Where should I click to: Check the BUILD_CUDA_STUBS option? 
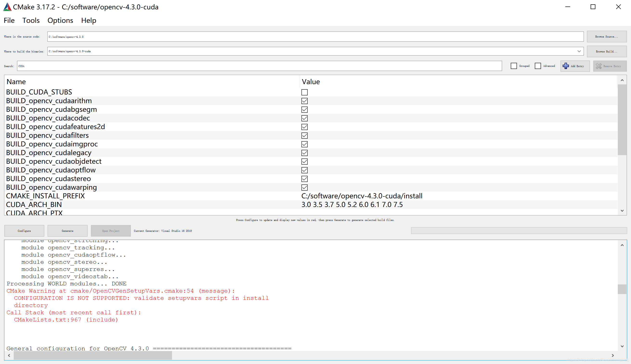[304, 92]
